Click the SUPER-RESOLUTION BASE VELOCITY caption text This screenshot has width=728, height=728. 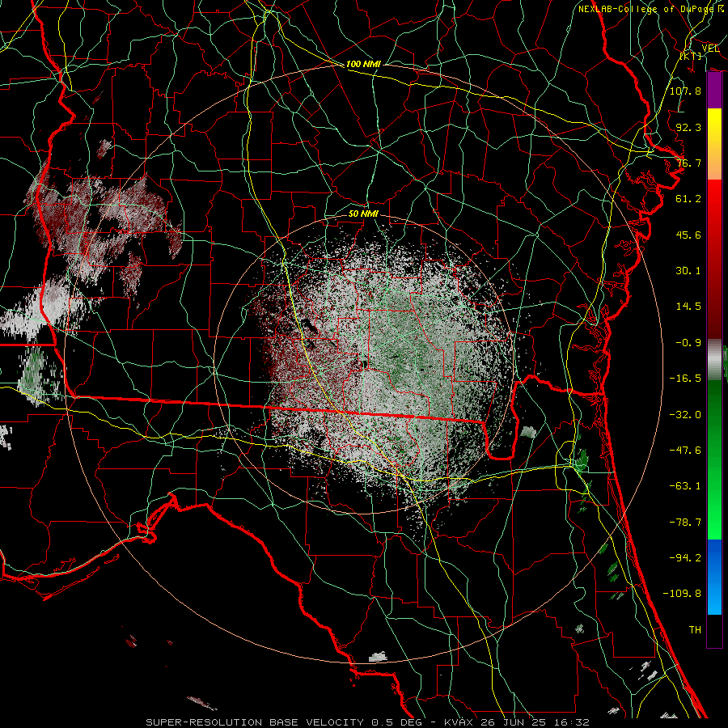[255, 722]
